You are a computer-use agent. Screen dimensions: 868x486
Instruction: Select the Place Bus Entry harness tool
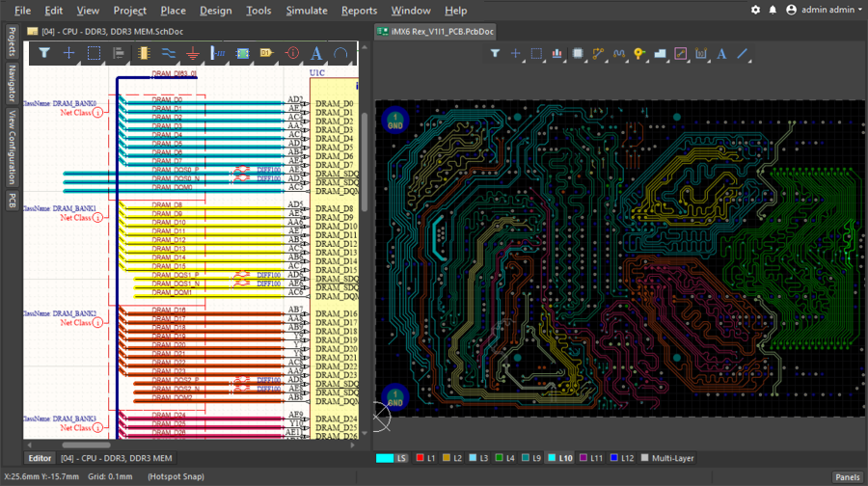coord(218,53)
